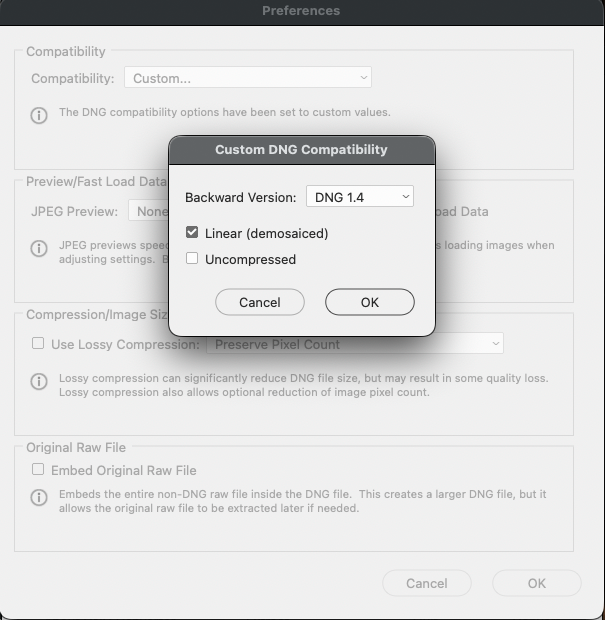The image size is (605, 620).
Task: Toggle the Use Lossy Compression checkbox
Action: [x=38, y=344]
